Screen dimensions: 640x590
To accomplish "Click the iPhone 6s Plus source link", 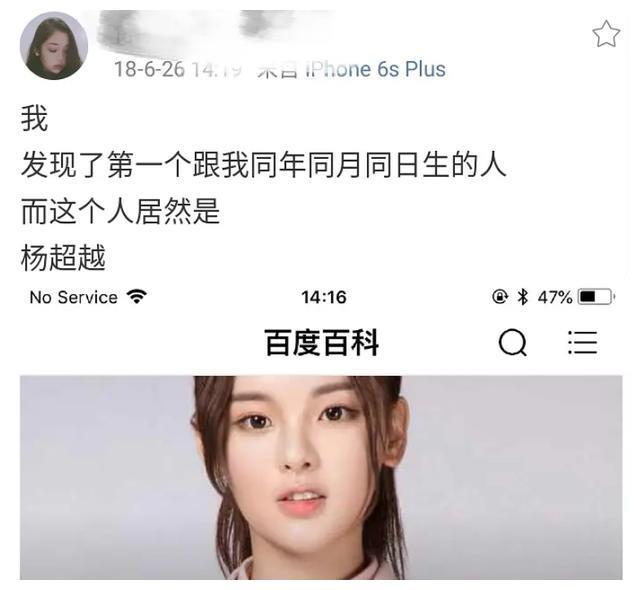I will click(x=376, y=69).
